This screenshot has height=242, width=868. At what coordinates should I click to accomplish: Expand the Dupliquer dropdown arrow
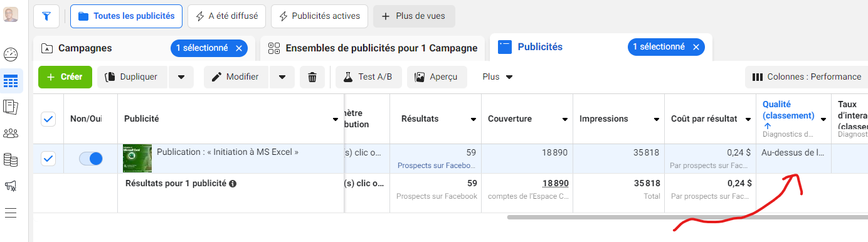[x=181, y=77]
